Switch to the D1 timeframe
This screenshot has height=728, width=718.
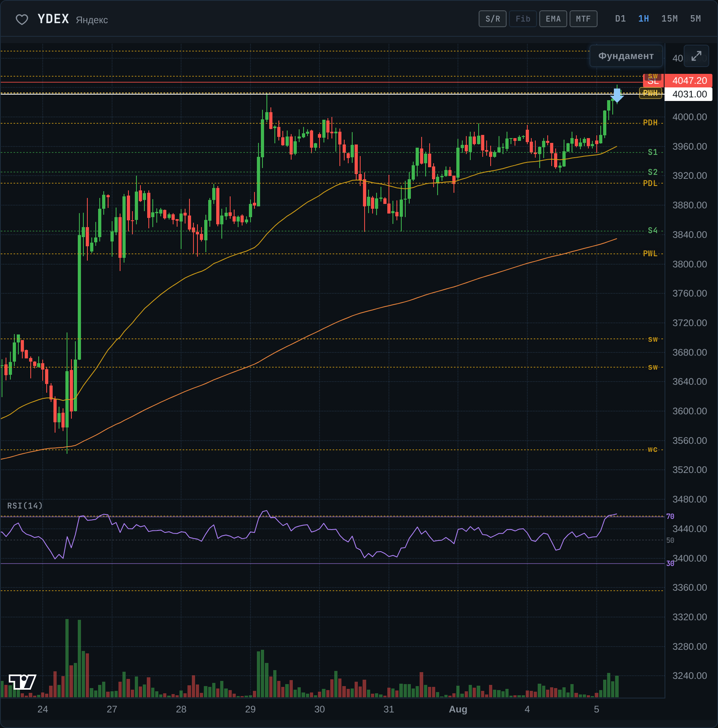click(621, 19)
